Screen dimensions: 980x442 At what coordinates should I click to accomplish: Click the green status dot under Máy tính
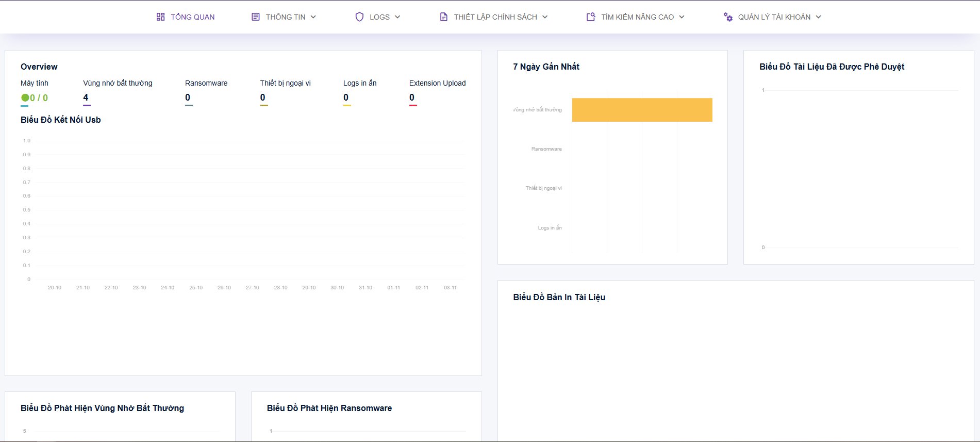[25, 97]
